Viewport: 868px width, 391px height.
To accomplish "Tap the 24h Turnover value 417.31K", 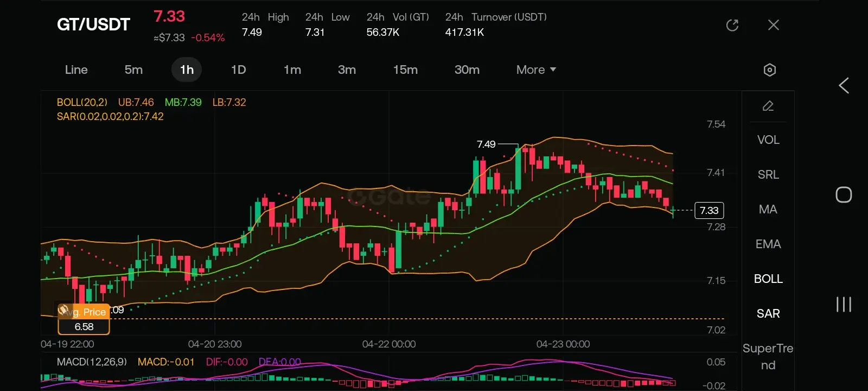I will click(464, 32).
